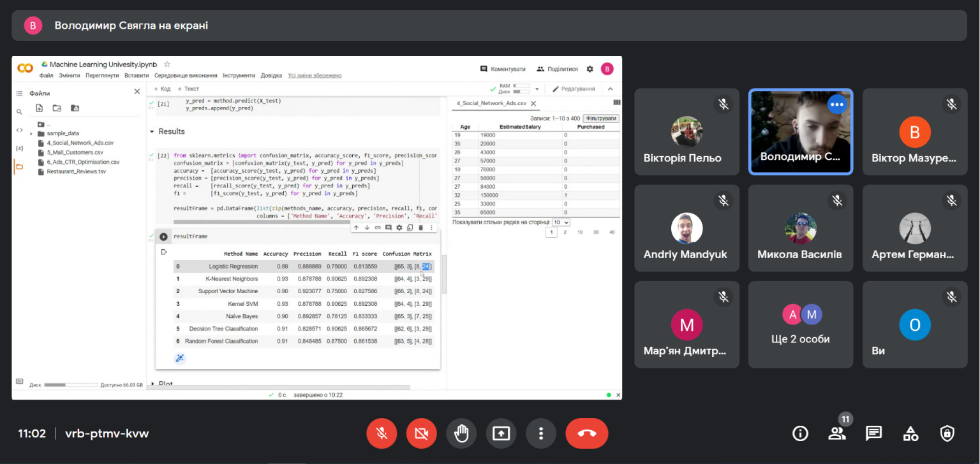This screenshot has height=464, width=980.
Task: Open the Файл menu in Colab
Action: tap(46, 75)
